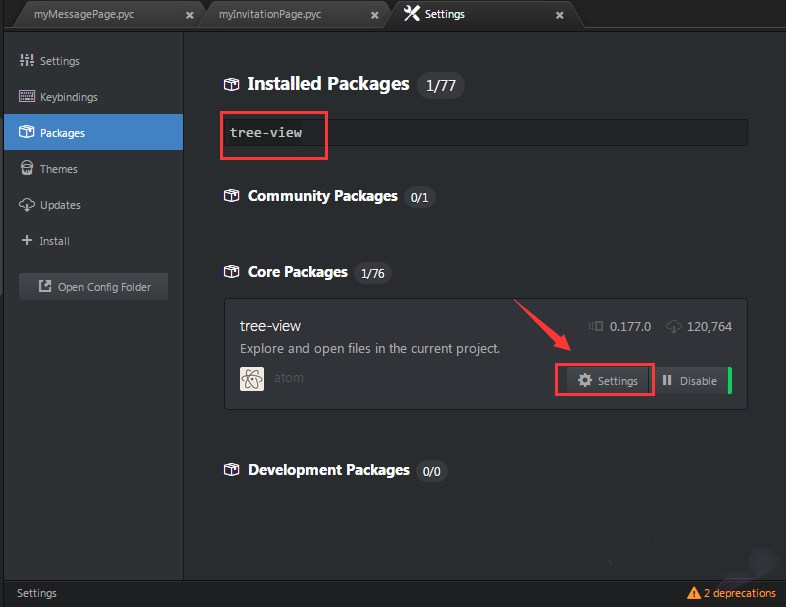Click the version number icon for tree-view
Viewport: 786px width, 607px height.
pyautogui.click(x=596, y=327)
